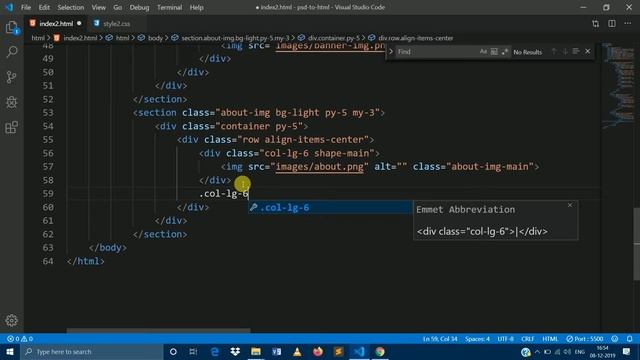Switch to the index2.html tab
Screen dimensions: 640x360
pos(56,24)
